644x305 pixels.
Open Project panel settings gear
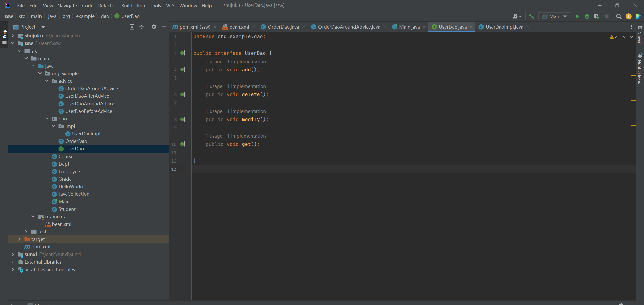click(x=154, y=27)
